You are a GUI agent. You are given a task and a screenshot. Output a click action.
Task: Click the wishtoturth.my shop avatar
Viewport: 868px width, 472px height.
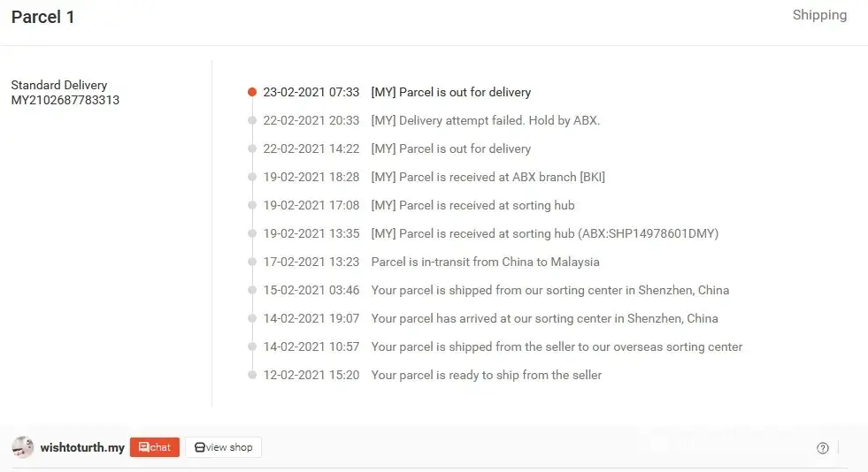[23, 447]
